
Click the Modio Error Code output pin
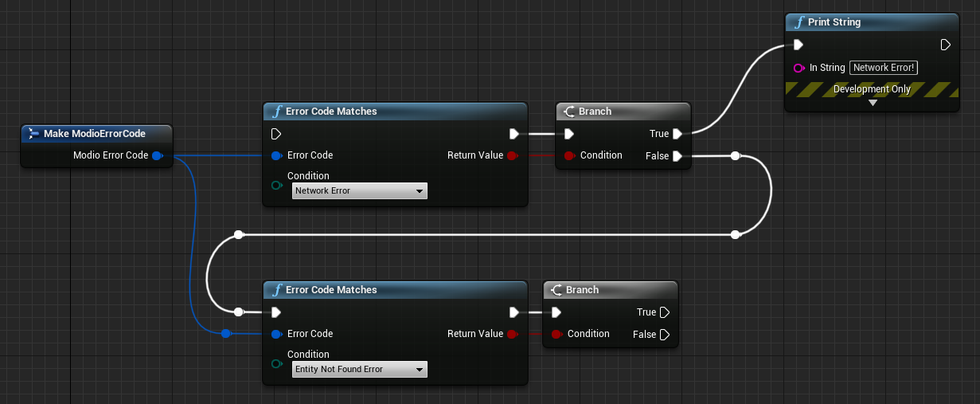click(x=157, y=155)
